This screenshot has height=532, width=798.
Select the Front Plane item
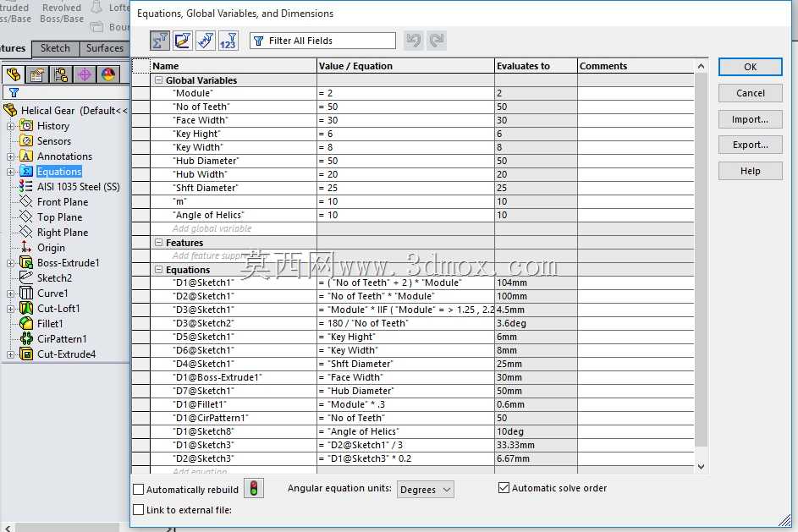[62, 202]
